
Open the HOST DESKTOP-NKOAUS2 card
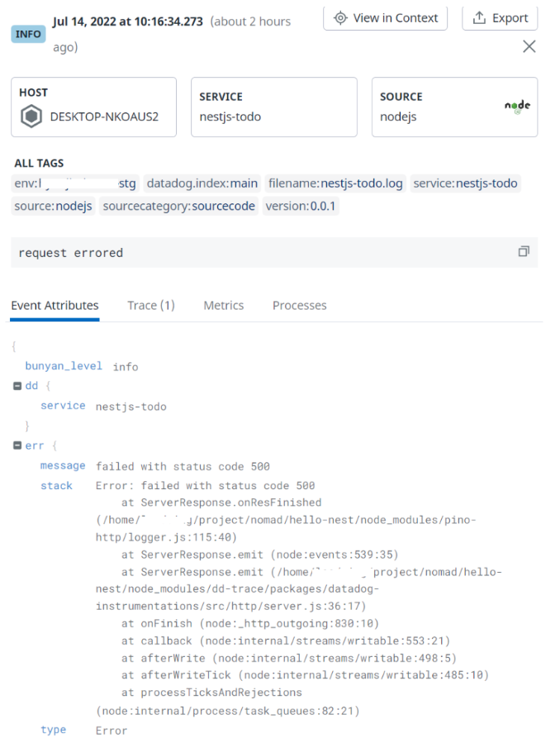pyautogui.click(x=93, y=107)
